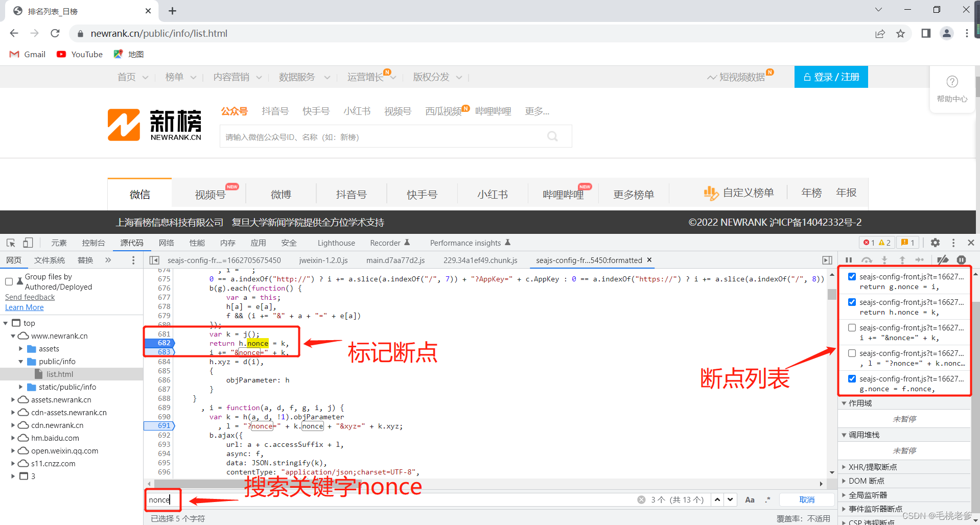
Task: Open a new browser tab
Action: (x=173, y=11)
